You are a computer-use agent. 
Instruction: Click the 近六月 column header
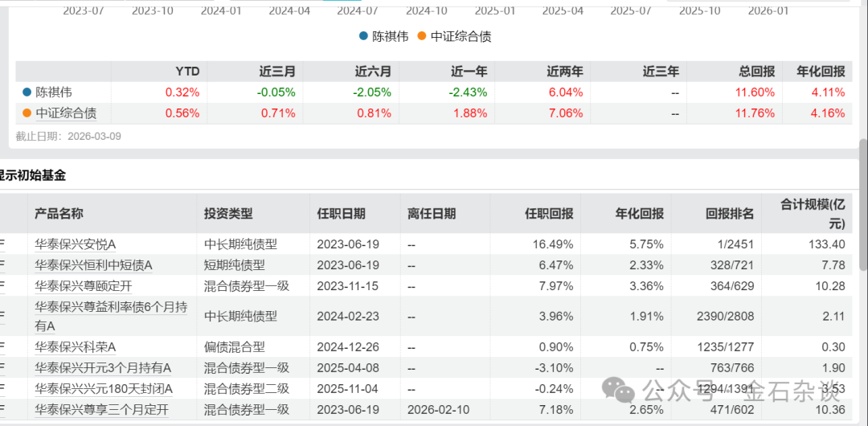click(373, 72)
